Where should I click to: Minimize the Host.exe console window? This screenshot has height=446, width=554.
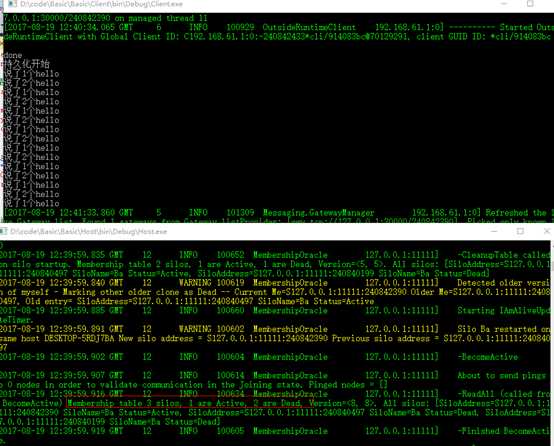coord(495,231)
